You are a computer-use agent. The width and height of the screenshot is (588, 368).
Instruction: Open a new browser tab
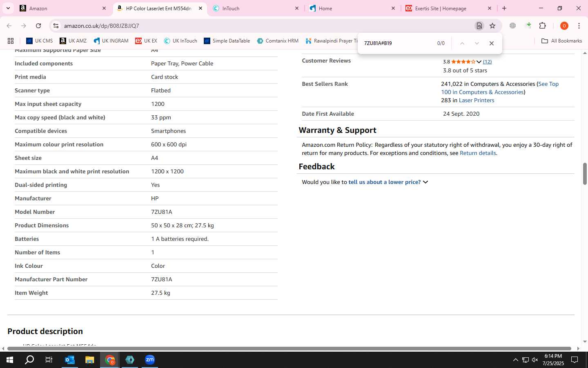(504, 8)
